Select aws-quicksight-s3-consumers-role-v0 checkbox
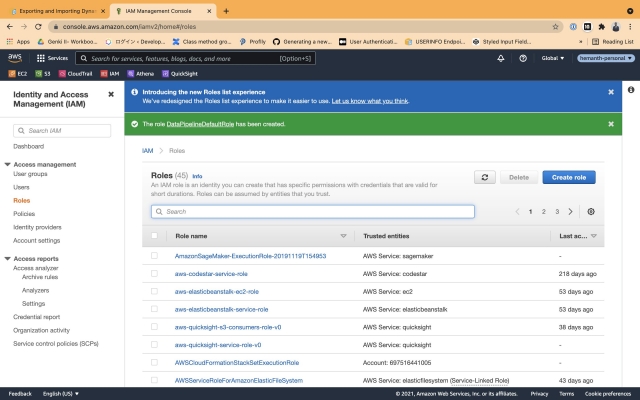 pos(154,327)
